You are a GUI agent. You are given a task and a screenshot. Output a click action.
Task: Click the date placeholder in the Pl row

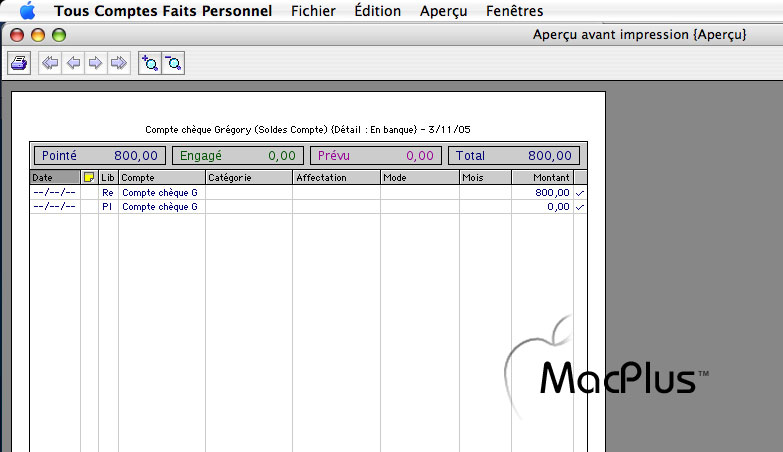[x=54, y=207]
